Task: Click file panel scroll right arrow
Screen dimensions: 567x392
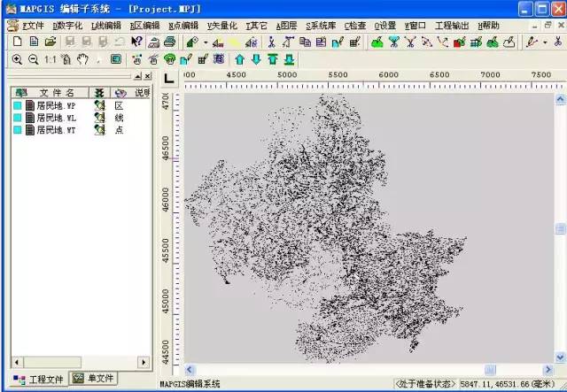Action: point(144,362)
